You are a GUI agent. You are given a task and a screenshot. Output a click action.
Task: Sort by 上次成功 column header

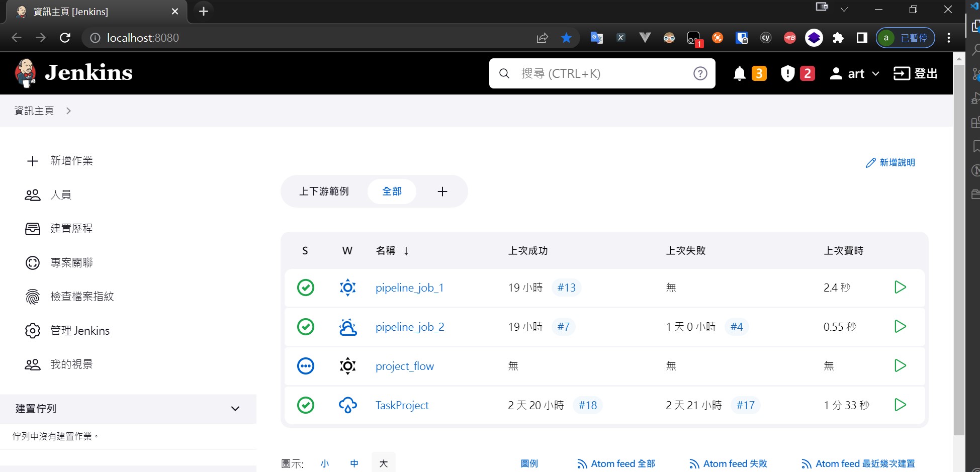pos(528,251)
